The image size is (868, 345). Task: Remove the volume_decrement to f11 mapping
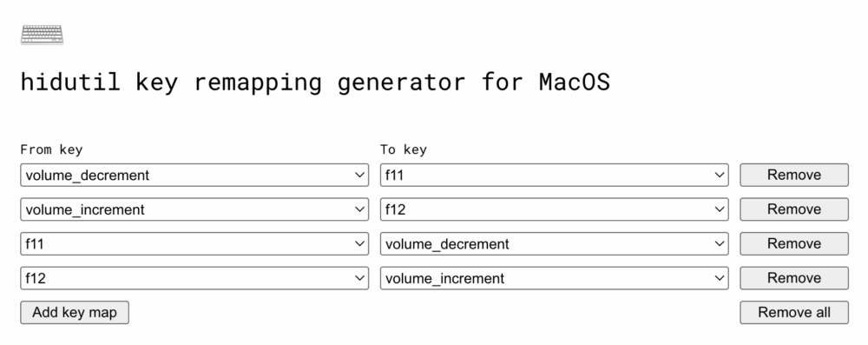click(794, 176)
